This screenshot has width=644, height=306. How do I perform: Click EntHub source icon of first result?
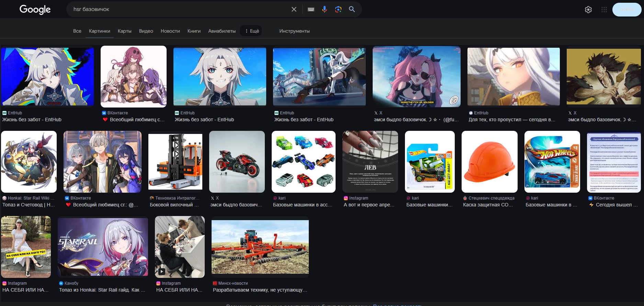(x=4, y=113)
